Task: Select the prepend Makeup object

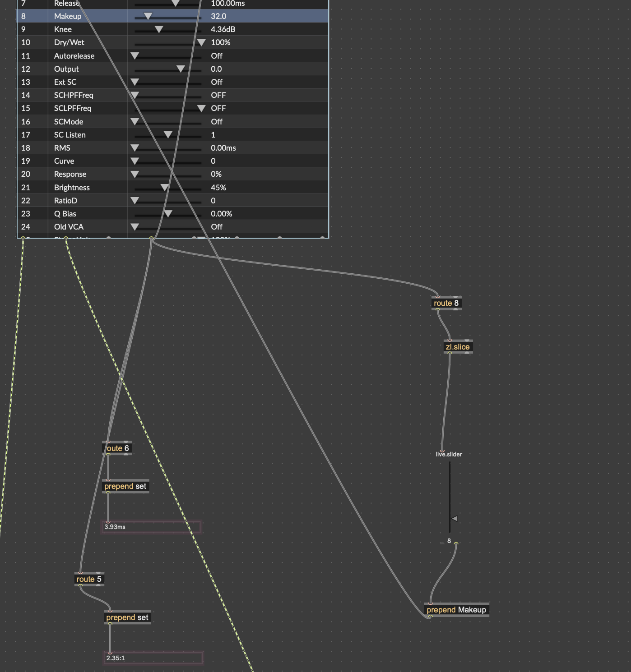Action: [x=456, y=610]
